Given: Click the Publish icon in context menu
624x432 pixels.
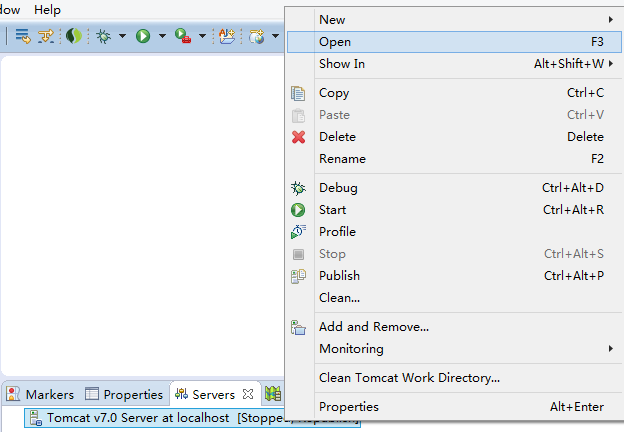Looking at the screenshot, I should 298,276.
